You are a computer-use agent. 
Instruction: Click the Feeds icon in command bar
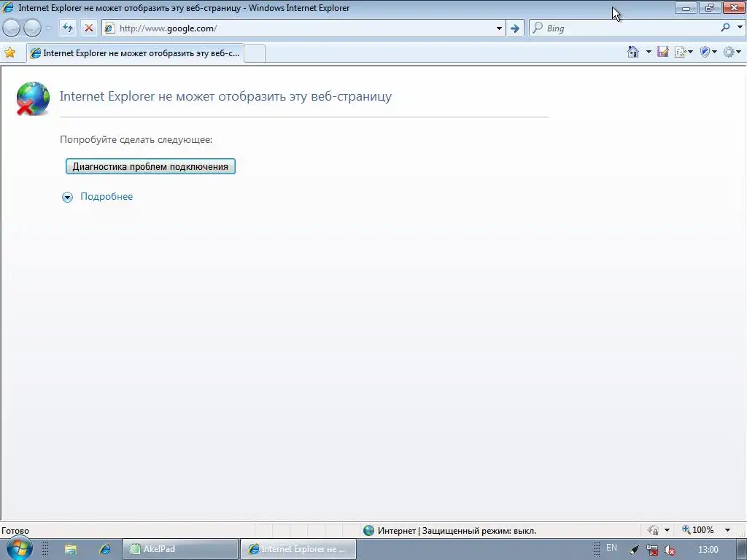[x=662, y=52]
